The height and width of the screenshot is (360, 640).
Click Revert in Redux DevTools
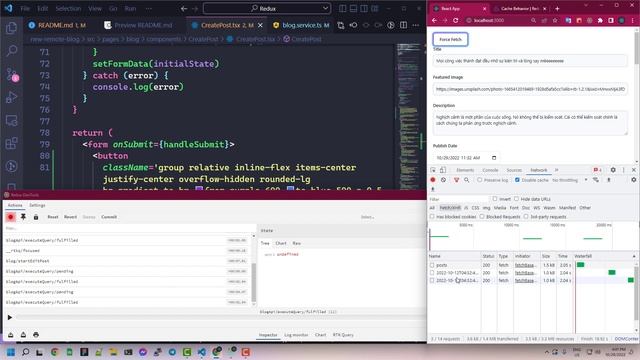(70, 217)
